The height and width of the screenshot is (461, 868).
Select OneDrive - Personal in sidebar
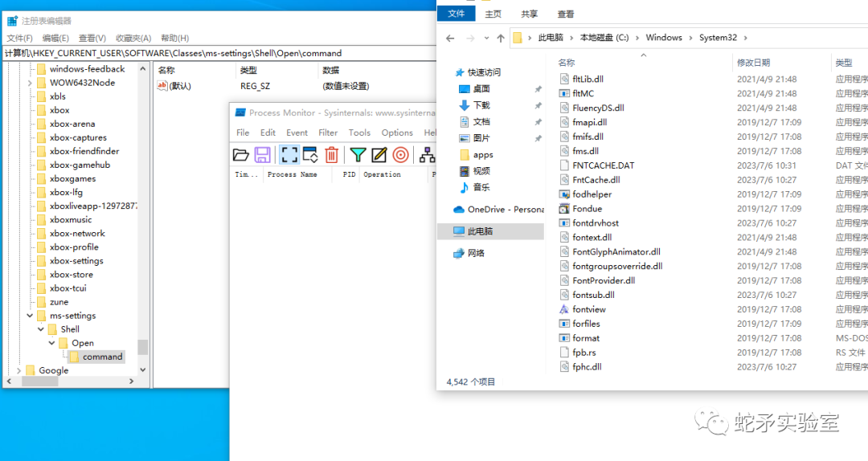[498, 209]
